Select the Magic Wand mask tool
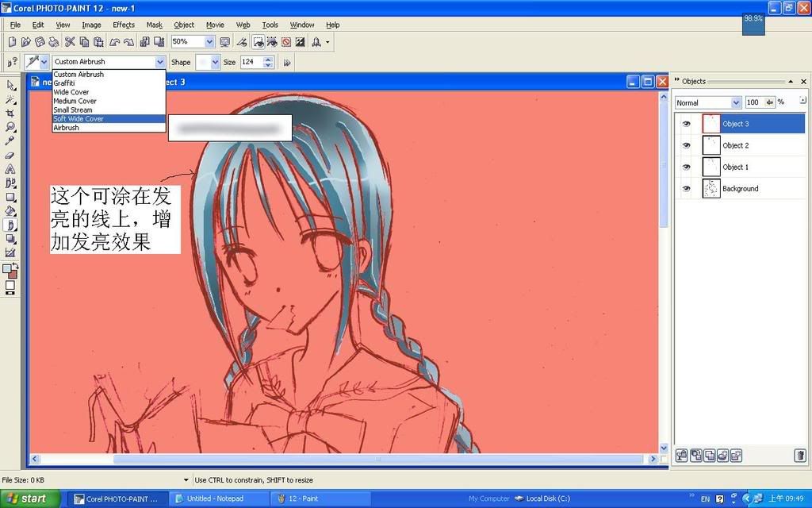The width and height of the screenshot is (812, 508). [10, 99]
